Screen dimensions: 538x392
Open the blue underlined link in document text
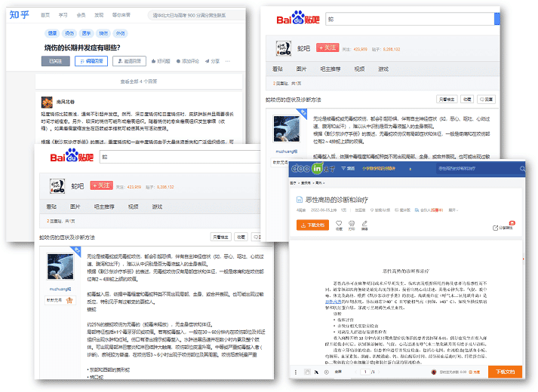[333, 302]
